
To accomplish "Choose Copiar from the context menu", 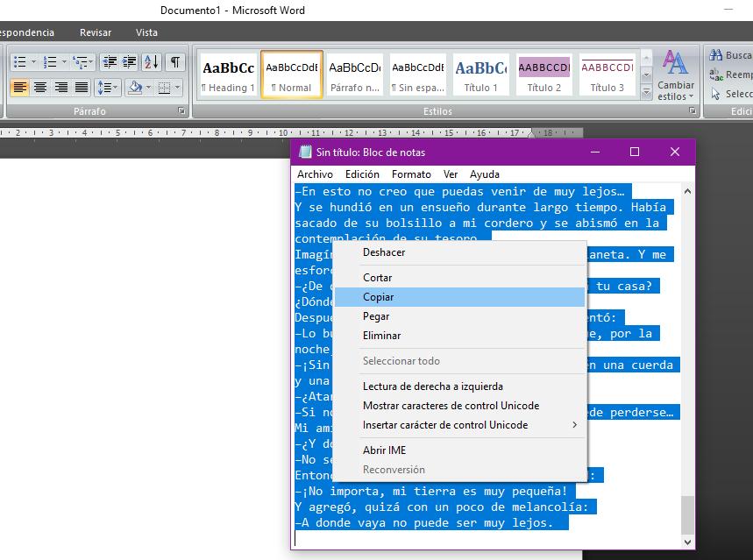I will click(379, 297).
